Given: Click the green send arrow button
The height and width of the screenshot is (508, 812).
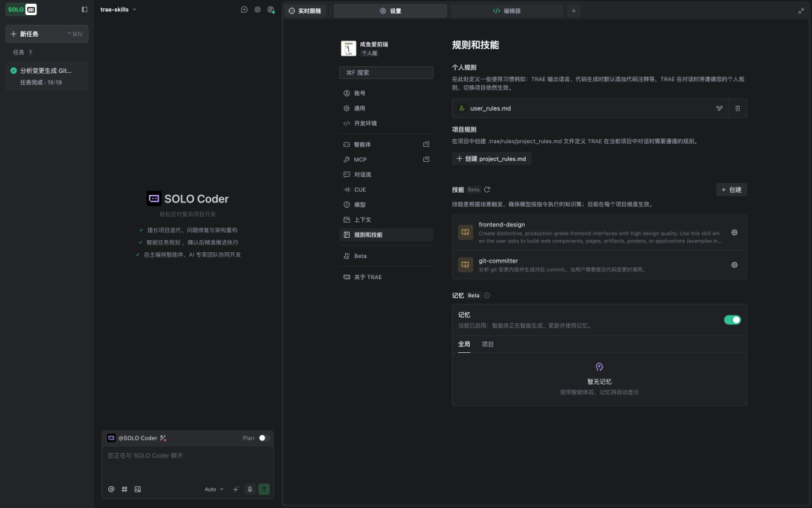Looking at the screenshot, I should (x=264, y=489).
